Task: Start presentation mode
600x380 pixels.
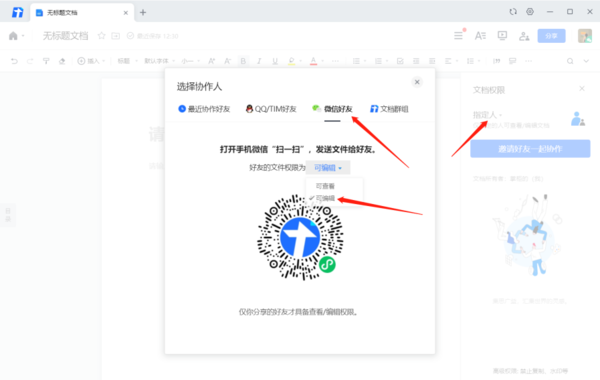Action: coord(502,36)
